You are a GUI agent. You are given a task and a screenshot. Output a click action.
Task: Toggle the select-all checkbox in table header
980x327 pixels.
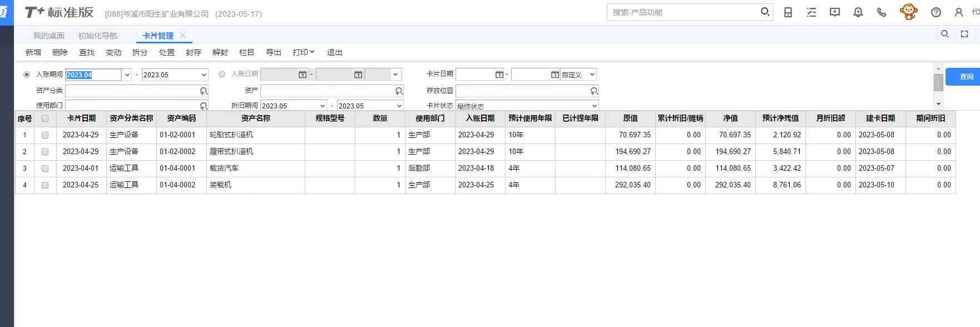pyautogui.click(x=45, y=118)
